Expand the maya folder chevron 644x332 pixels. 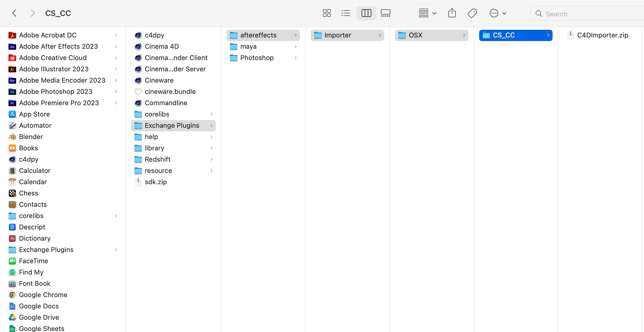296,46
